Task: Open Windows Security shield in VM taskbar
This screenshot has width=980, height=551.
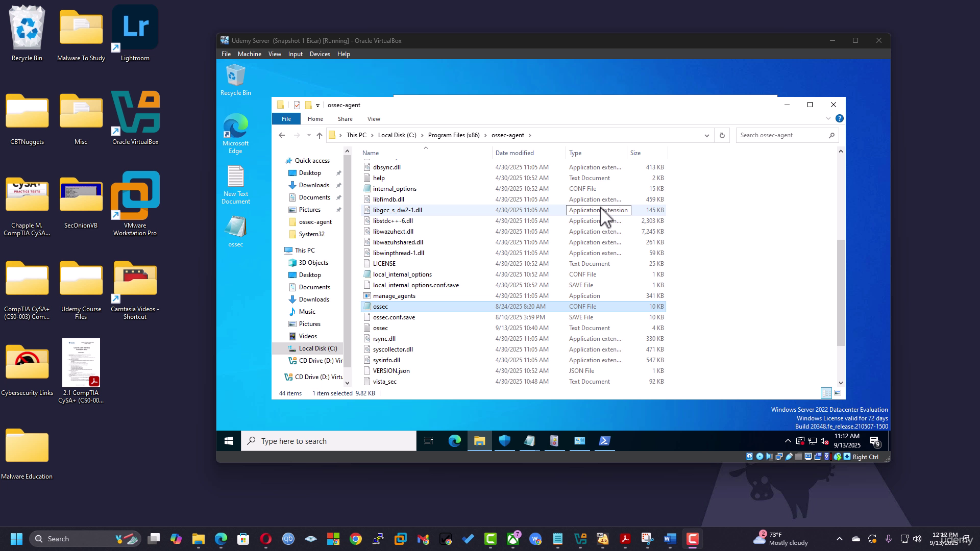Action: [504, 441]
